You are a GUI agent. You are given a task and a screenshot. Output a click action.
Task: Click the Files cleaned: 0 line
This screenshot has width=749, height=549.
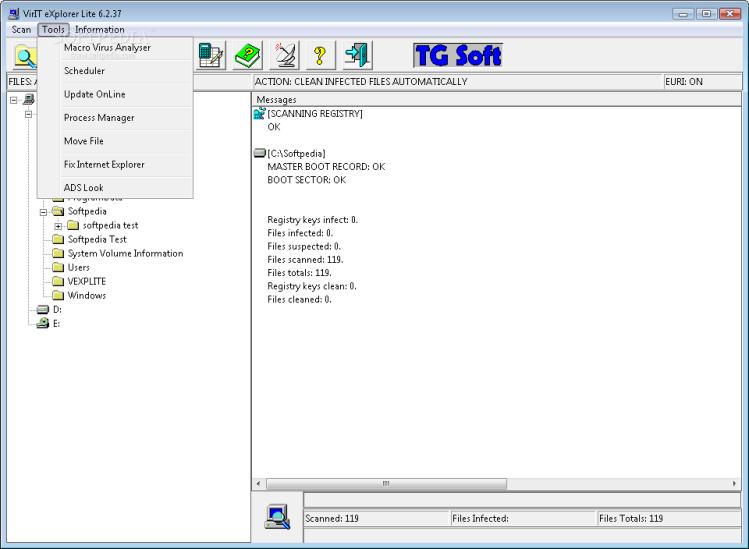300,300
